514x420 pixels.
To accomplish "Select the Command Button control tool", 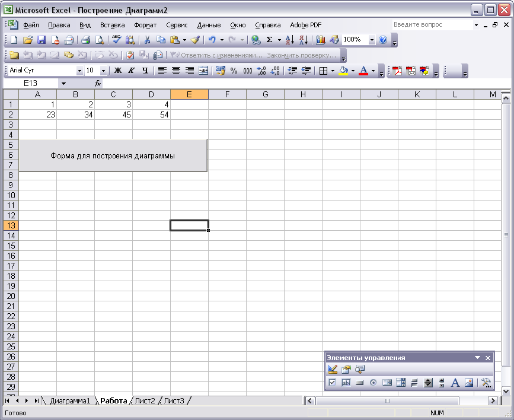I will click(360, 383).
